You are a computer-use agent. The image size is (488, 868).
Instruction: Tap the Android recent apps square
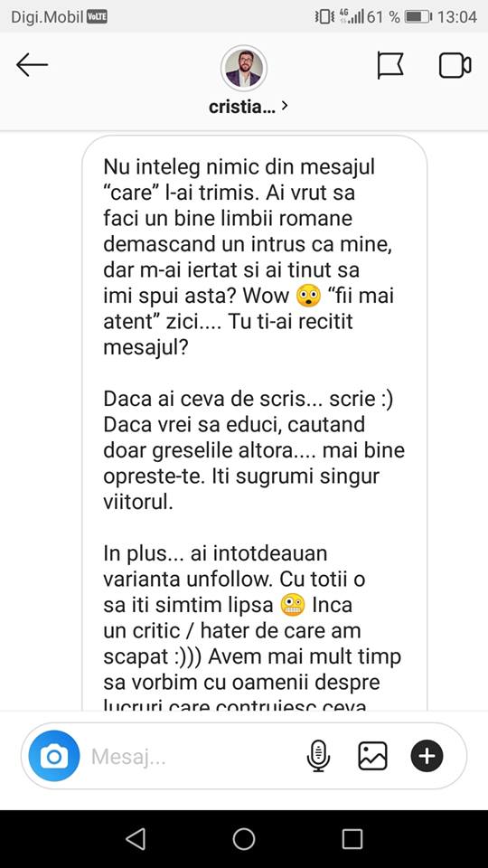pyautogui.click(x=352, y=839)
